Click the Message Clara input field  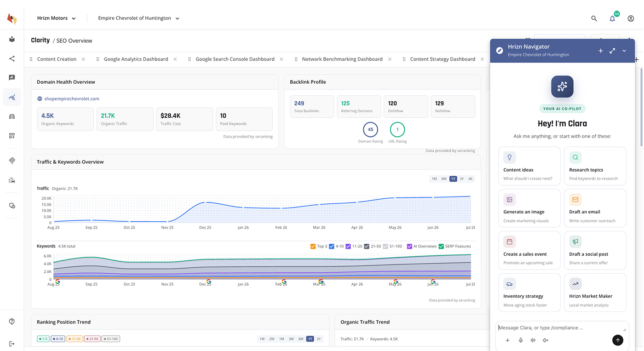point(562,328)
